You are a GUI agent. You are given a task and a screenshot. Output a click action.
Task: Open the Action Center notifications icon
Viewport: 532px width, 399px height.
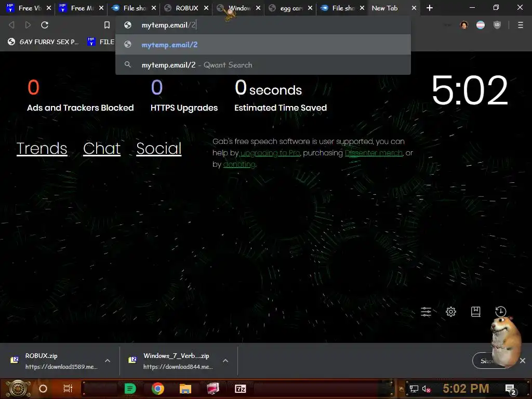click(x=511, y=389)
